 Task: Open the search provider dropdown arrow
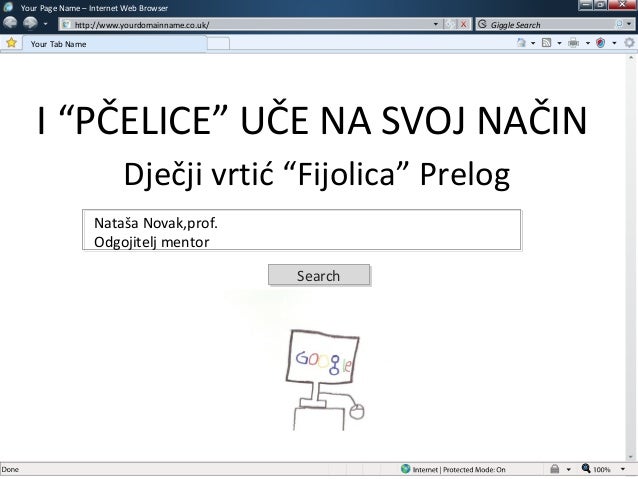click(x=629, y=24)
